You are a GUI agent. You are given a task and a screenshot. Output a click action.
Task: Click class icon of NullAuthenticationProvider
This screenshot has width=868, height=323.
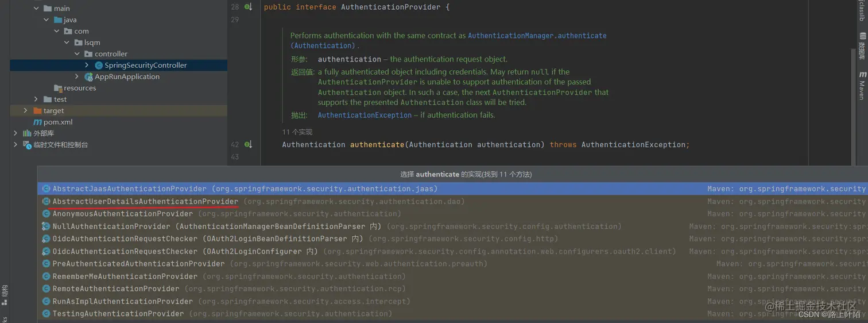(x=46, y=226)
